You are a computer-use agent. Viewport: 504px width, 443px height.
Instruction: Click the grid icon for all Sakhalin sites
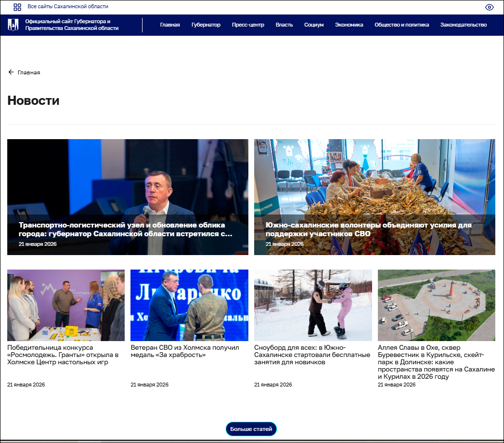[x=17, y=7]
